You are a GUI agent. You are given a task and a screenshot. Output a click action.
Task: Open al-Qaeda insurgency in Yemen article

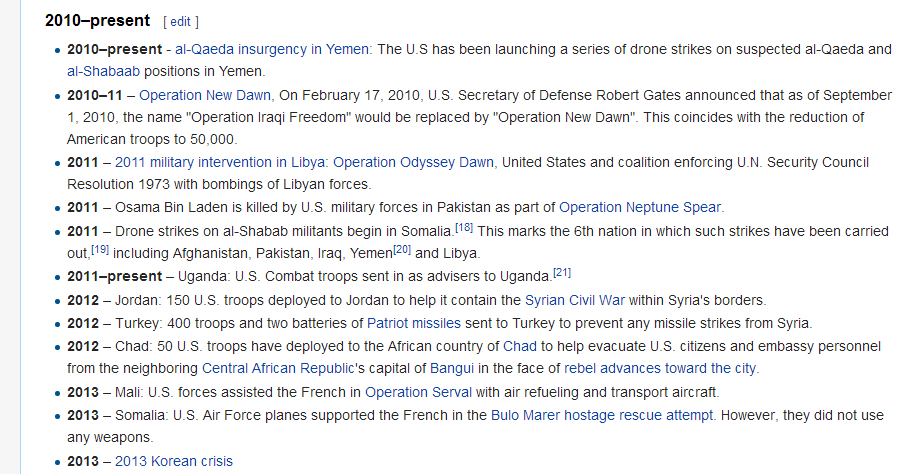click(272, 49)
